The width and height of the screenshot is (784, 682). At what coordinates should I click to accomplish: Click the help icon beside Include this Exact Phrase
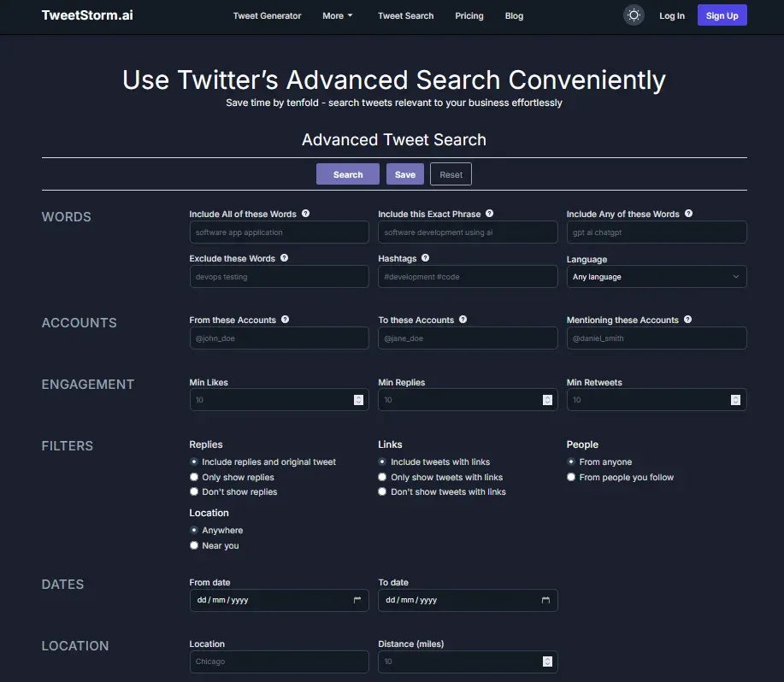(x=488, y=214)
